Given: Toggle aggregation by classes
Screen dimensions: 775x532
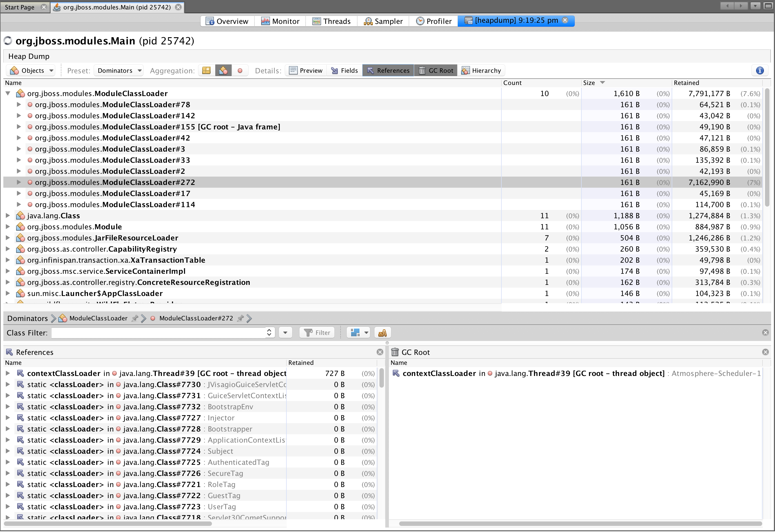Looking at the screenshot, I should [x=223, y=70].
